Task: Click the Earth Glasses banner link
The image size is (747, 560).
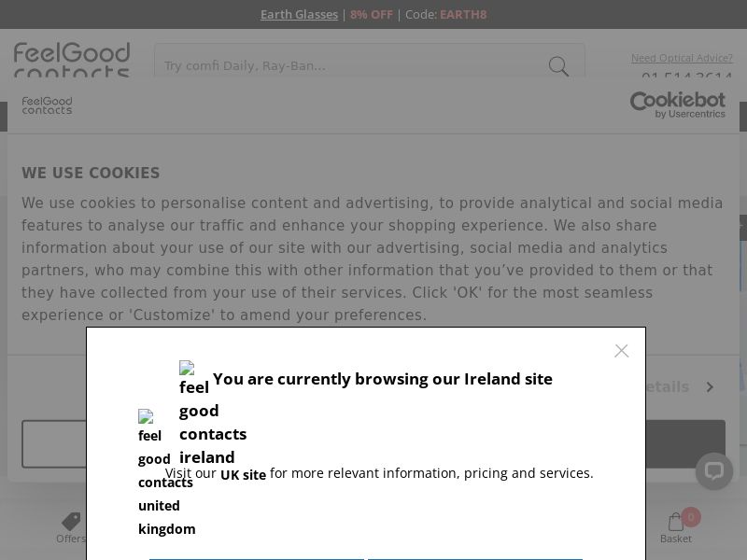Action: coord(299,14)
